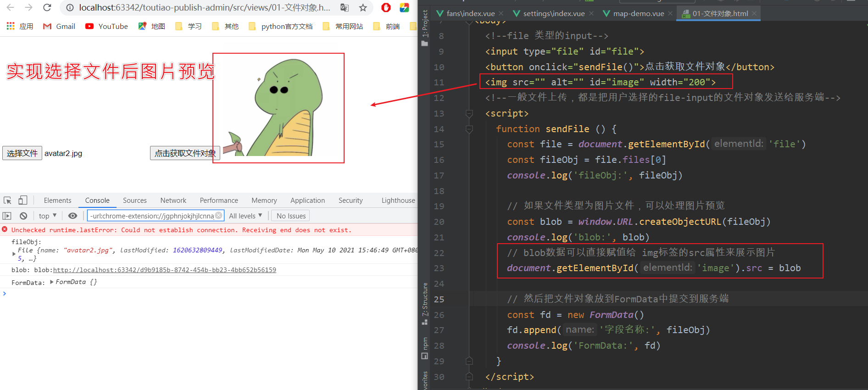Open the red shield extension icon

386,7
